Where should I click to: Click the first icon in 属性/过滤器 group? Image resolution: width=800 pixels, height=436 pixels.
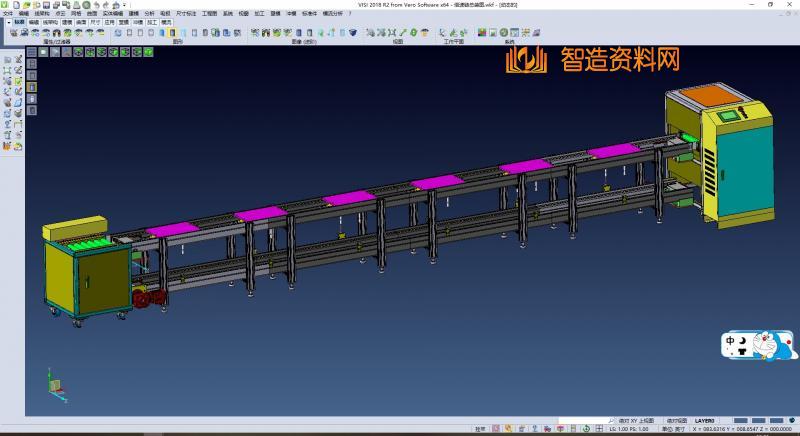click(13, 33)
